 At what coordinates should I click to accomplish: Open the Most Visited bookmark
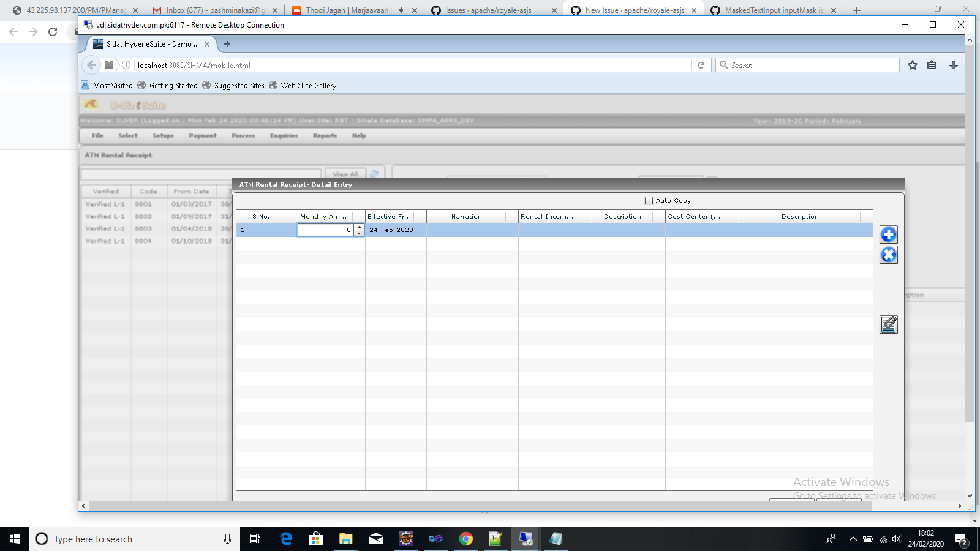pos(107,86)
